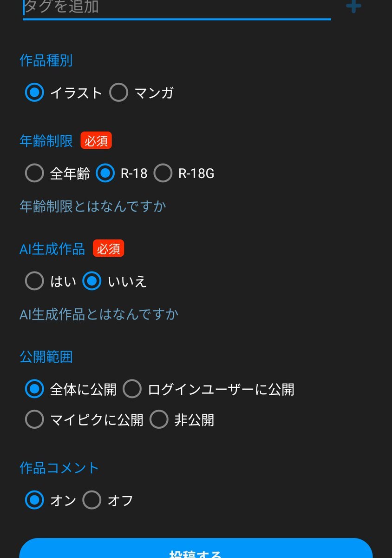The height and width of the screenshot is (558, 392).
Task: Select マイピクに公開 visibility option
Action: pos(34,420)
